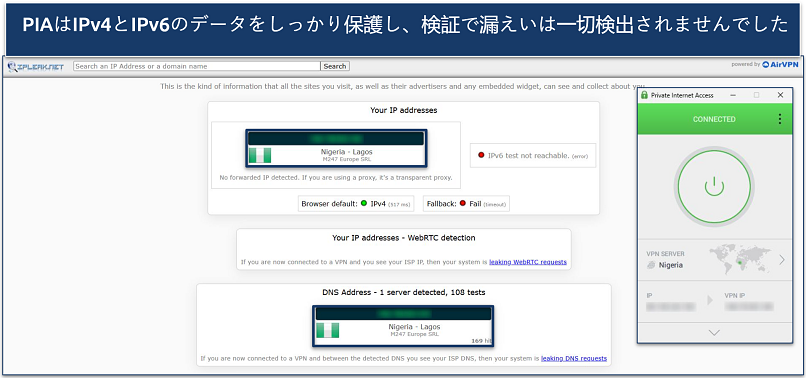Open the PIA three-dot options menu
This screenshot has width=806, height=378.
pyautogui.click(x=780, y=119)
